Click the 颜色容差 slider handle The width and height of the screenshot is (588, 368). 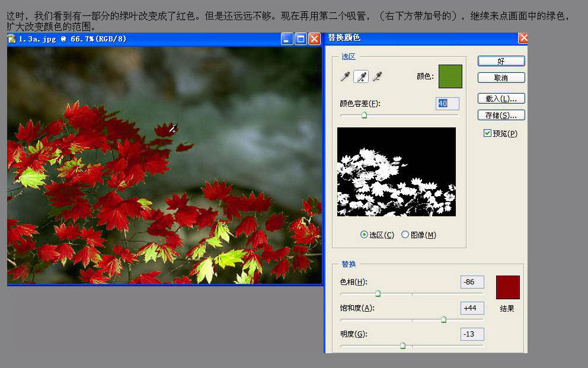pyautogui.click(x=364, y=115)
